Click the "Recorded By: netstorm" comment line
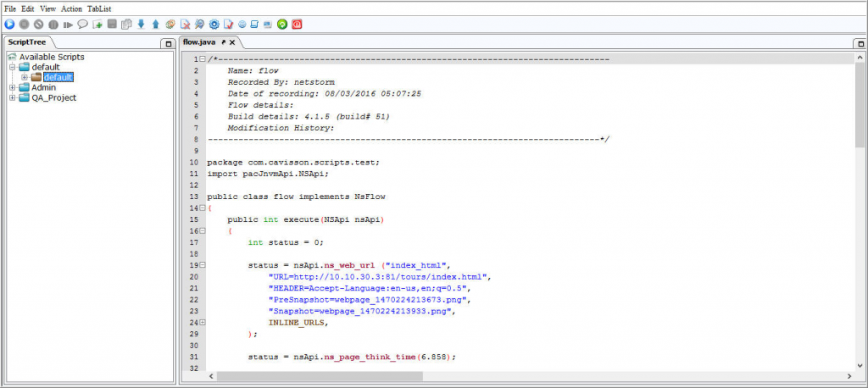Image resolution: width=868 pixels, height=388 pixels. 281,82
